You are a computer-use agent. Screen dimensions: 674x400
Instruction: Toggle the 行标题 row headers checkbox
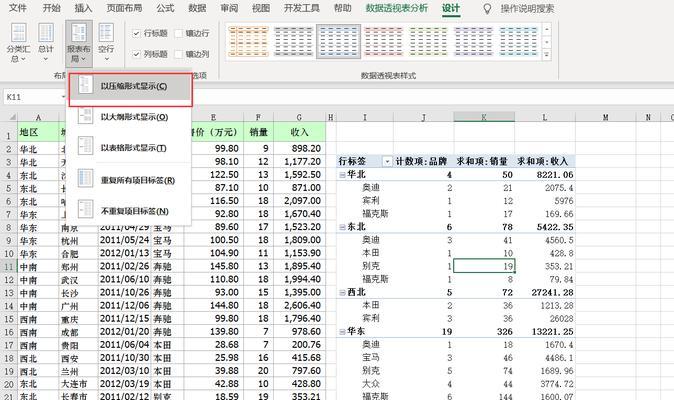point(136,33)
